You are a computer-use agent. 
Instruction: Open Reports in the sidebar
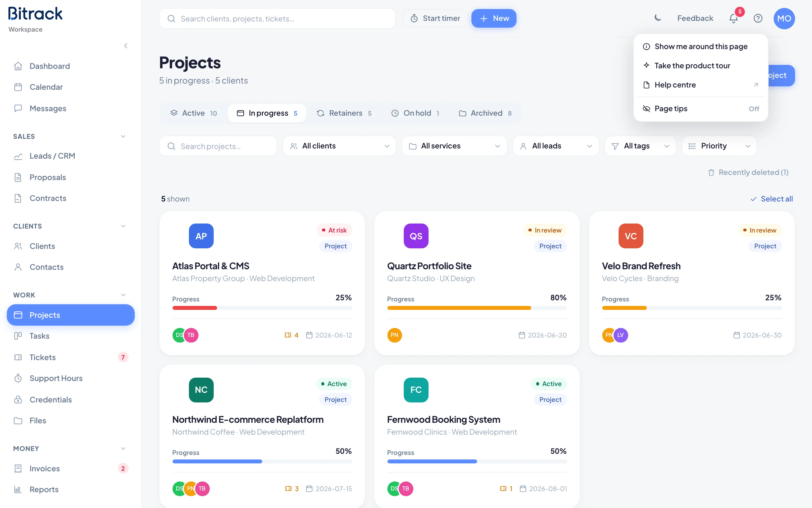[70, 490]
